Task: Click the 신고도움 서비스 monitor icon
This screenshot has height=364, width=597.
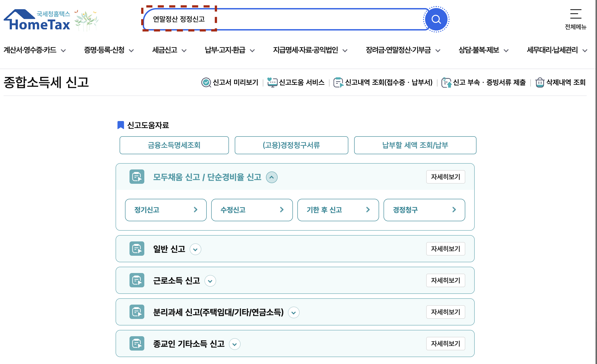Action: click(272, 82)
